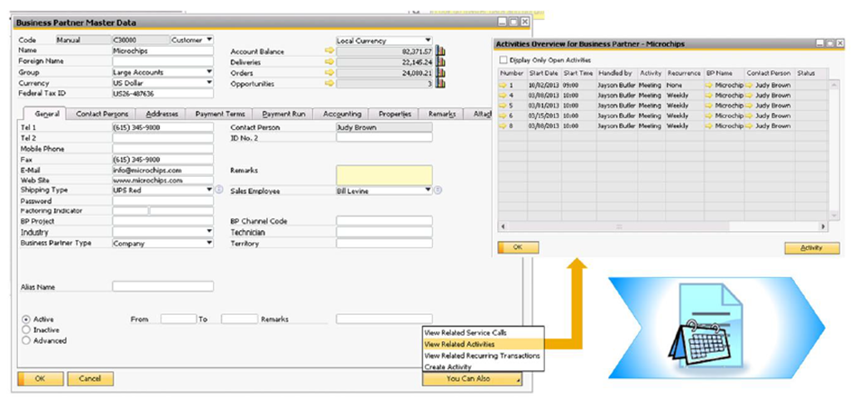Open the Sales Employee dropdown Bill Levine
Screen dimensions: 868x417
(428, 190)
